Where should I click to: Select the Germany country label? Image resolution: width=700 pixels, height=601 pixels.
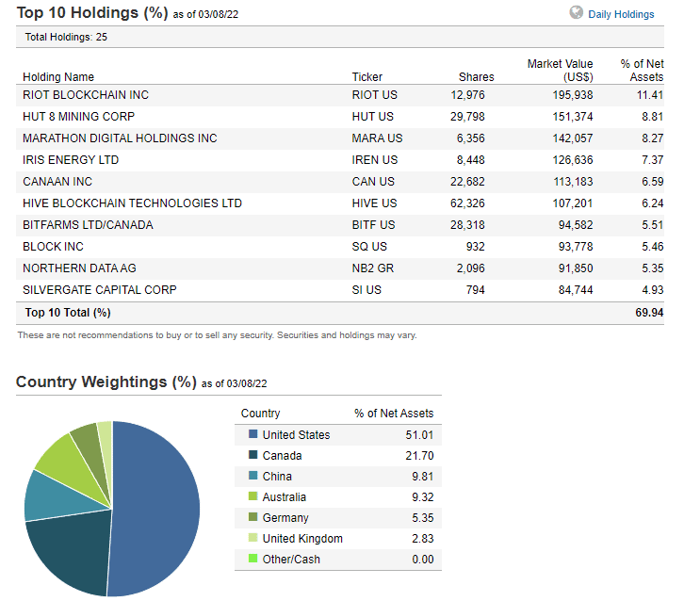coord(285,518)
